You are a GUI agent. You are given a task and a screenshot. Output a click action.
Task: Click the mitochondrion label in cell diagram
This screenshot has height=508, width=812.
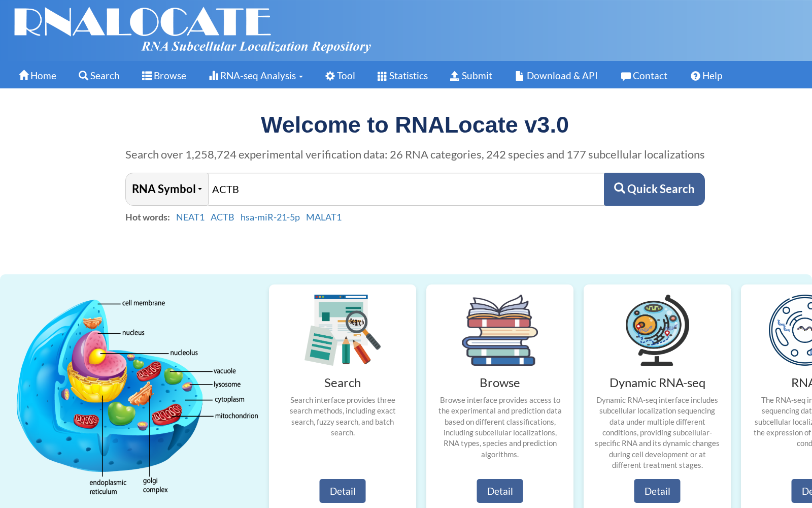[x=236, y=416]
